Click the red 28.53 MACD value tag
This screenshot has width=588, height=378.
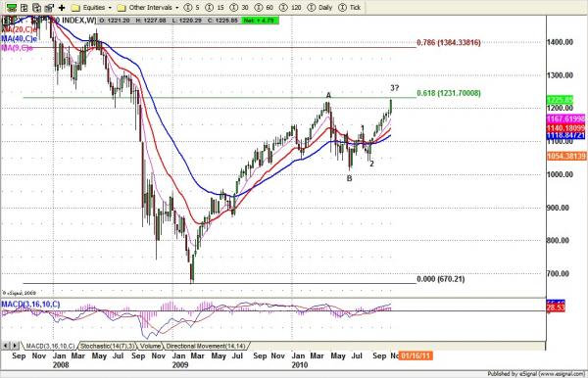pos(556,307)
